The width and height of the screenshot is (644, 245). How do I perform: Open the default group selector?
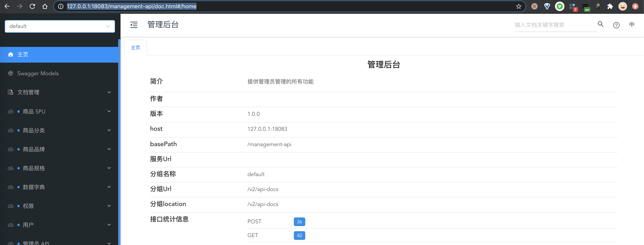click(60, 26)
